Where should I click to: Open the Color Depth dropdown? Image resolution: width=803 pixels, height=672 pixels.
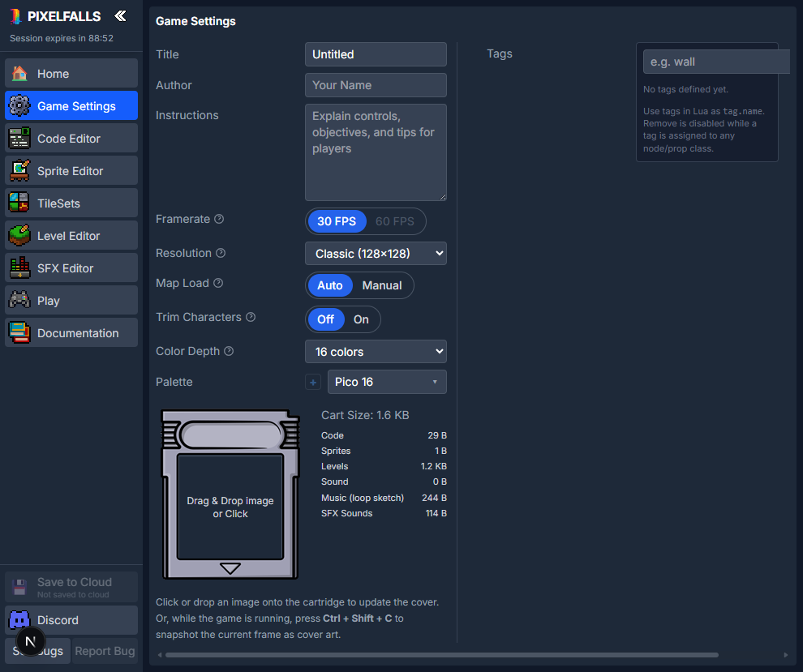376,352
